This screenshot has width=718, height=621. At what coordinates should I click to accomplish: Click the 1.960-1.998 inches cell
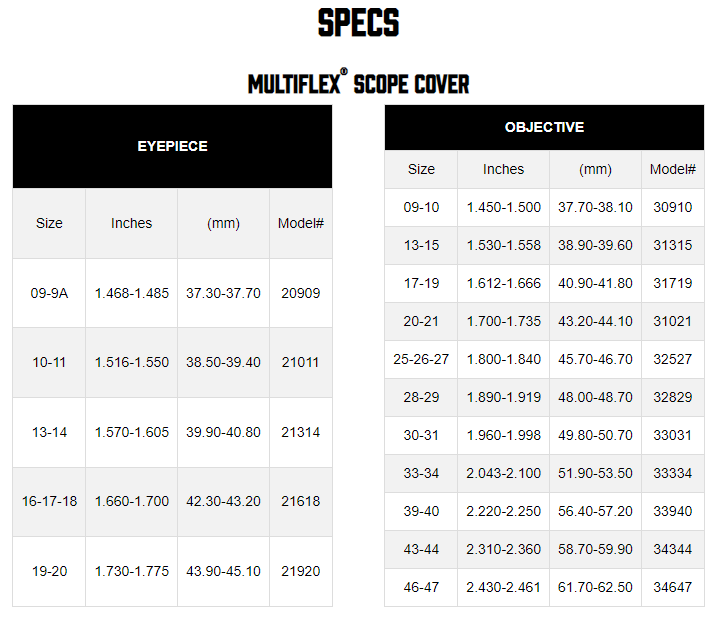click(503, 435)
